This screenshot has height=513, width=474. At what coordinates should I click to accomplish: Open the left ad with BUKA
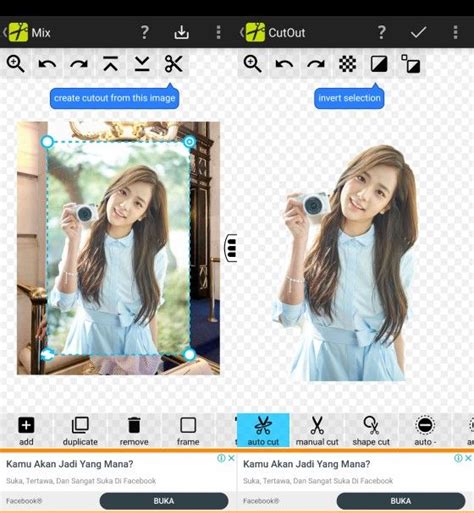[x=164, y=501]
